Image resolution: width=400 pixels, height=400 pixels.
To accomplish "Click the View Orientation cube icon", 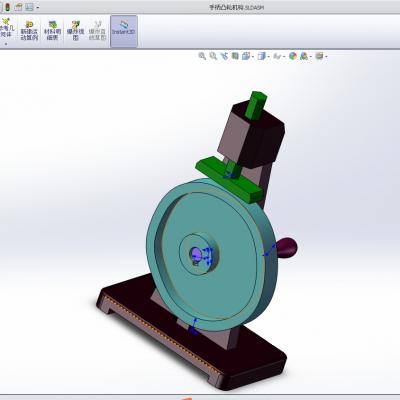I will [x=246, y=56].
